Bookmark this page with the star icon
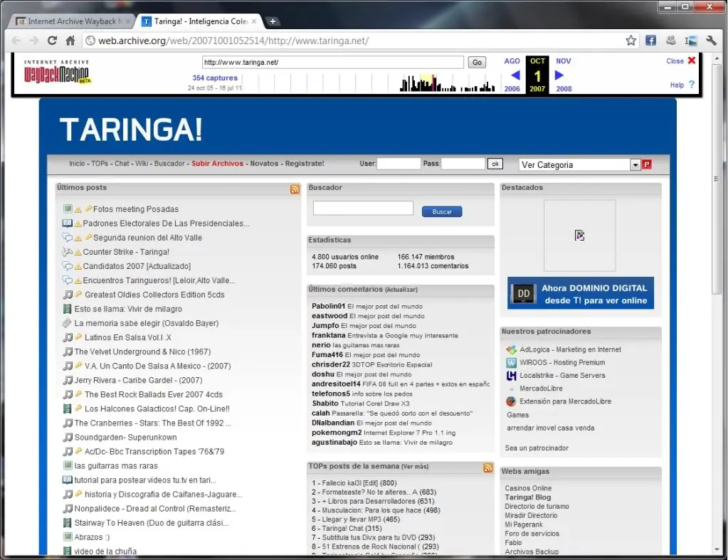This screenshot has height=560, width=728. (631, 41)
